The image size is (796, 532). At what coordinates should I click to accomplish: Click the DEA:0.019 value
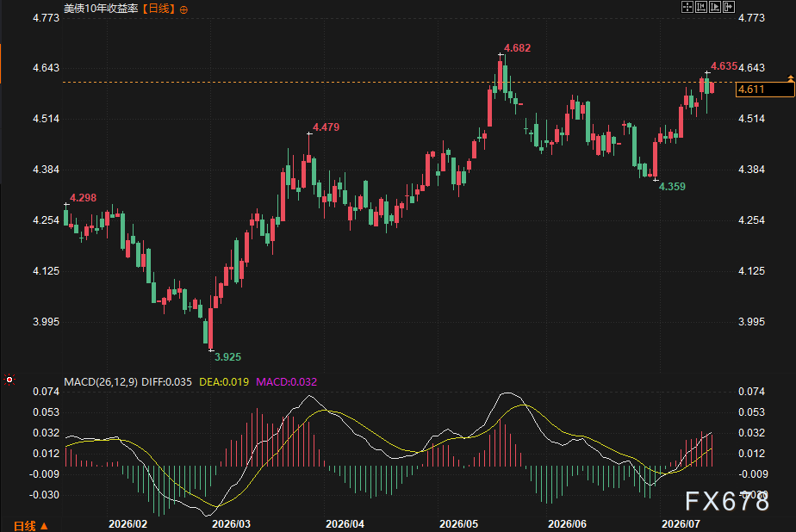(x=224, y=382)
